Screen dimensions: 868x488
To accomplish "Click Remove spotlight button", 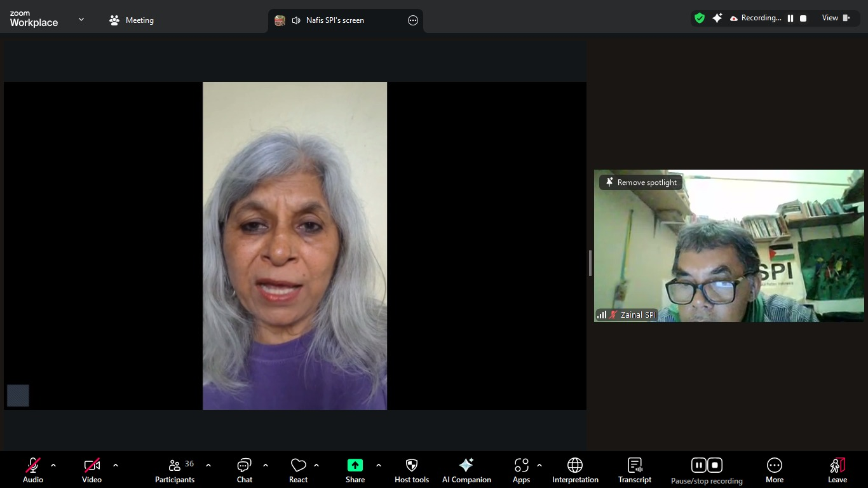I will (641, 182).
